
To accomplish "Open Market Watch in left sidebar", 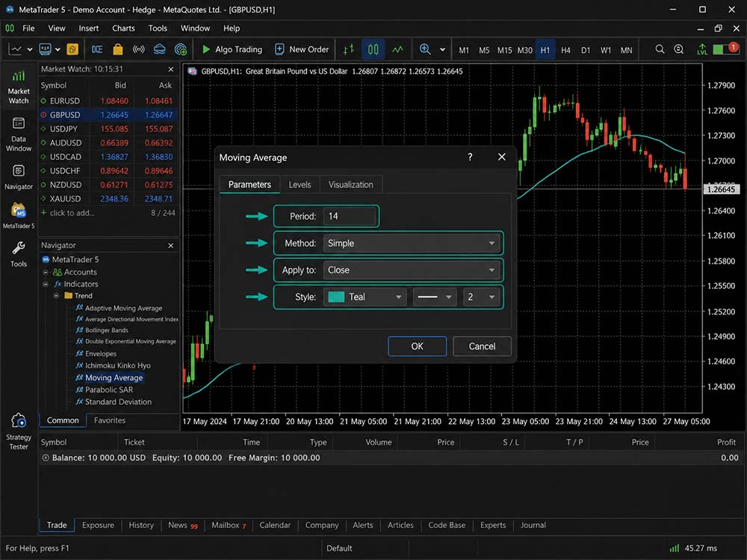I will point(19,87).
